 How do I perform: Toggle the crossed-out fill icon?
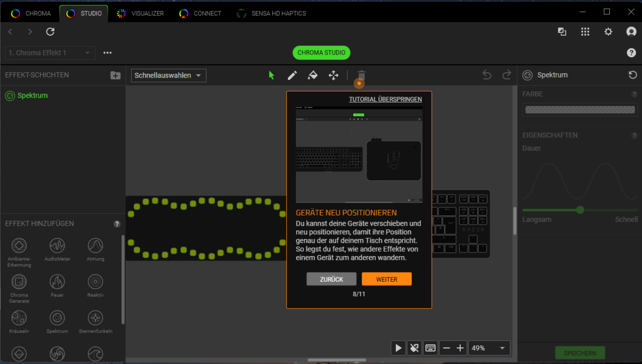point(414,348)
